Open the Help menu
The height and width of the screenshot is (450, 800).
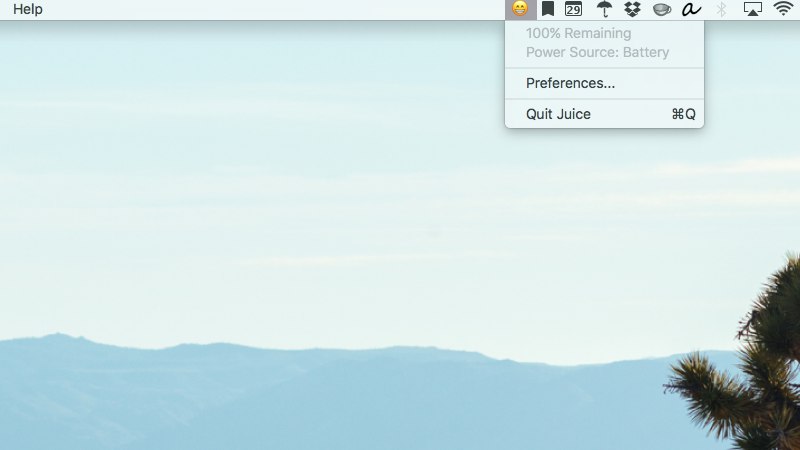point(28,9)
